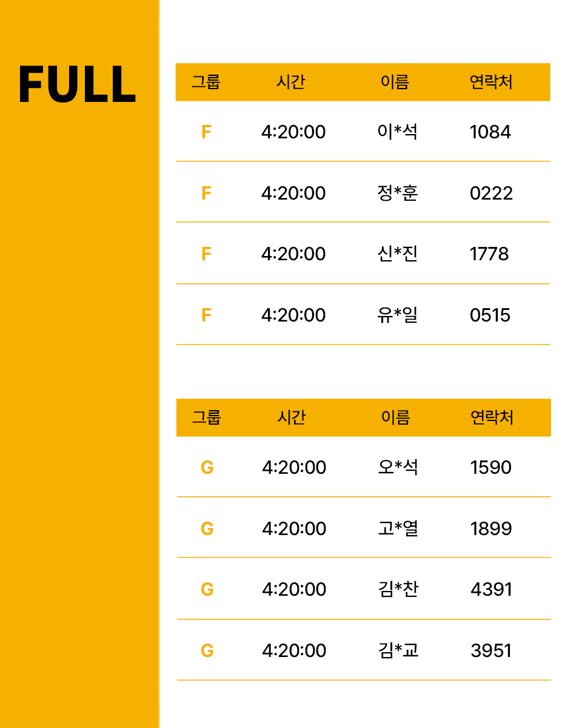Viewport: 582px width, 728px height.
Task: Click the 연락처 header in top table
Action: 491,82
